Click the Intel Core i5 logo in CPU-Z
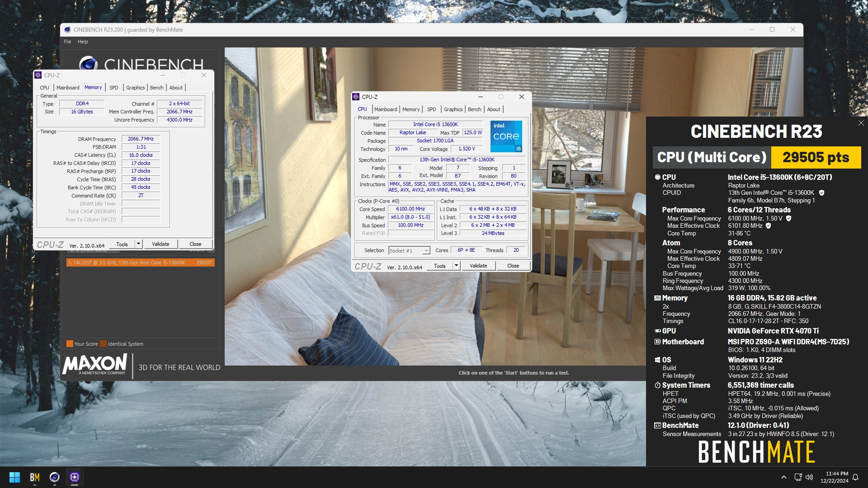868x488 pixels. [506, 136]
